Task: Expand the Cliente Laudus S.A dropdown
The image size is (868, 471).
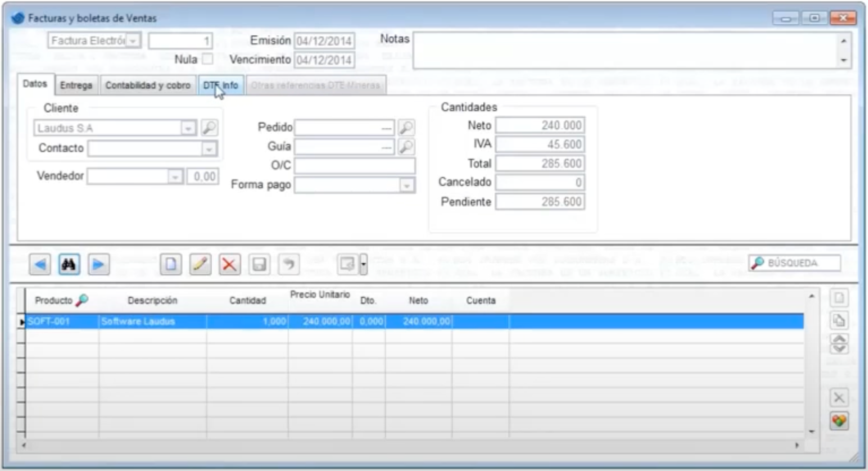Action: pos(188,128)
